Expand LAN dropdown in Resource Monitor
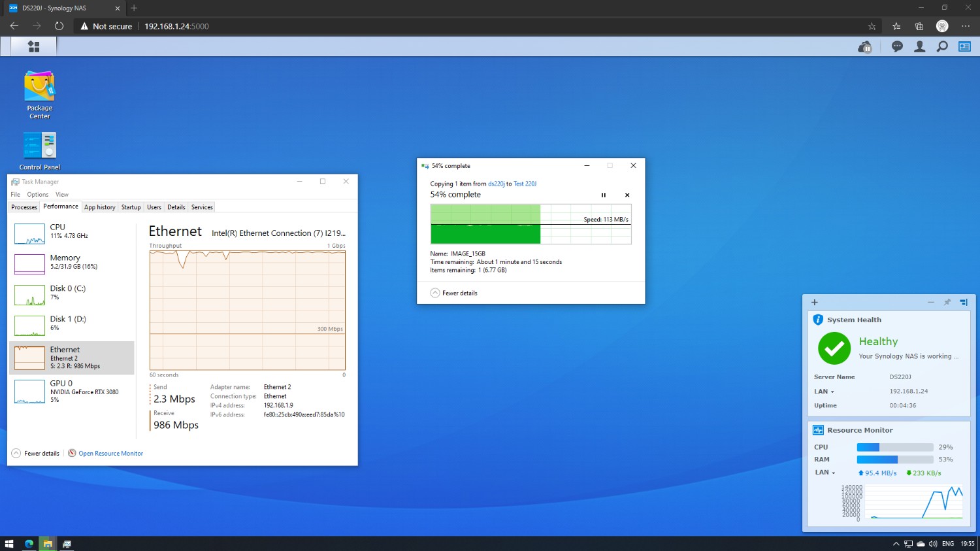 [825, 473]
